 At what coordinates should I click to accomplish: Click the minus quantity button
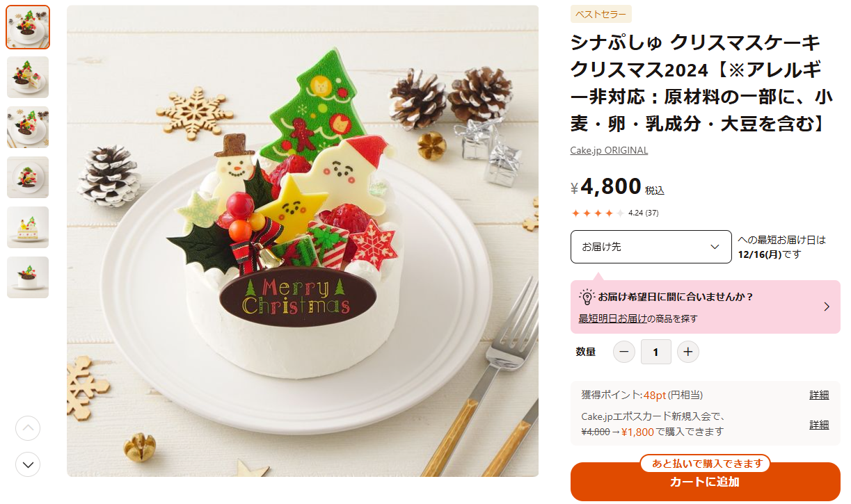[624, 352]
